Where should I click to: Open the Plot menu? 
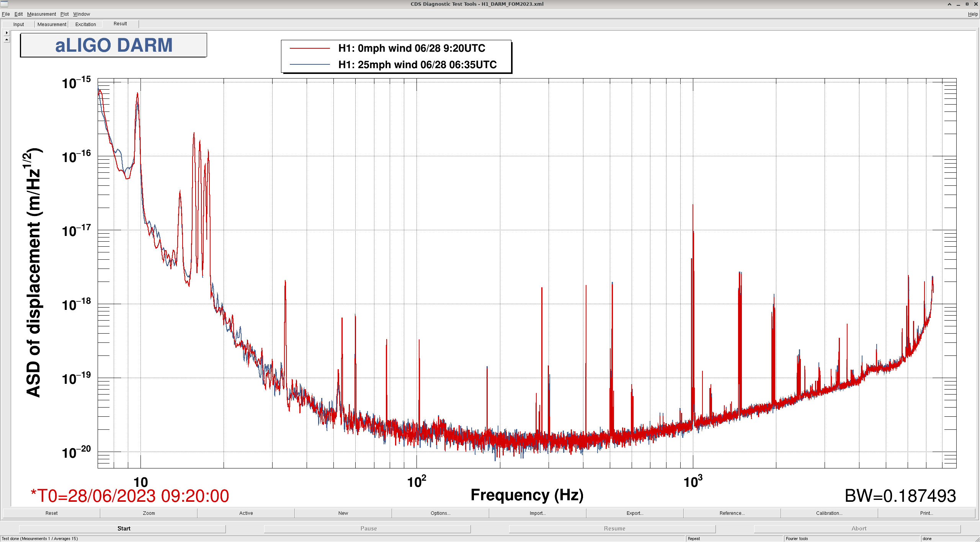[x=64, y=14]
